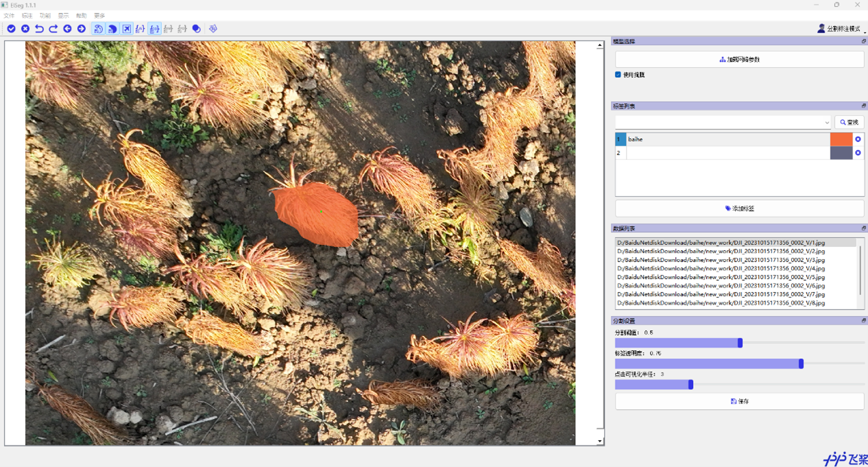
Task: Open the 显示 menu
Action: (x=63, y=14)
